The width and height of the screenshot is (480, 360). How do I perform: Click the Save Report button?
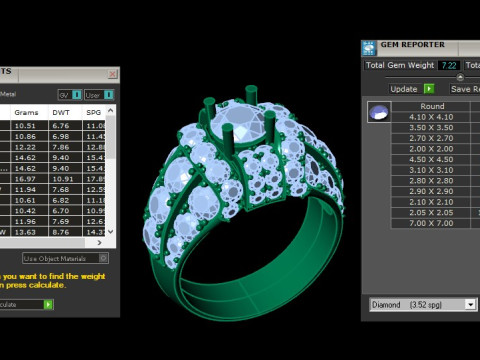pyautogui.click(x=465, y=89)
